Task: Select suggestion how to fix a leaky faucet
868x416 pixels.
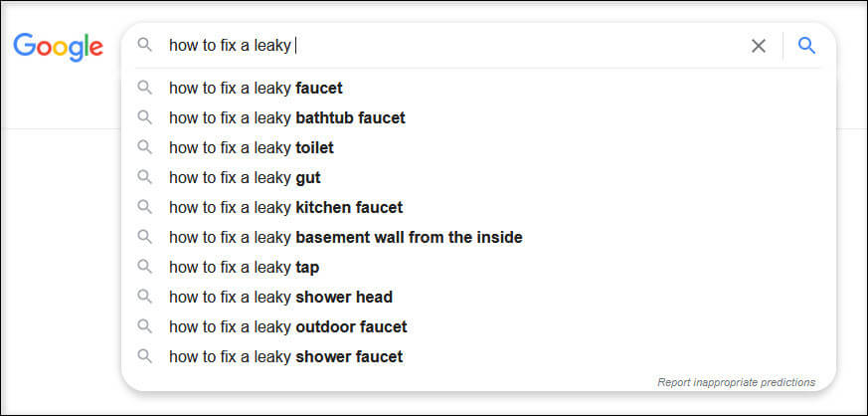Action: tap(479, 88)
